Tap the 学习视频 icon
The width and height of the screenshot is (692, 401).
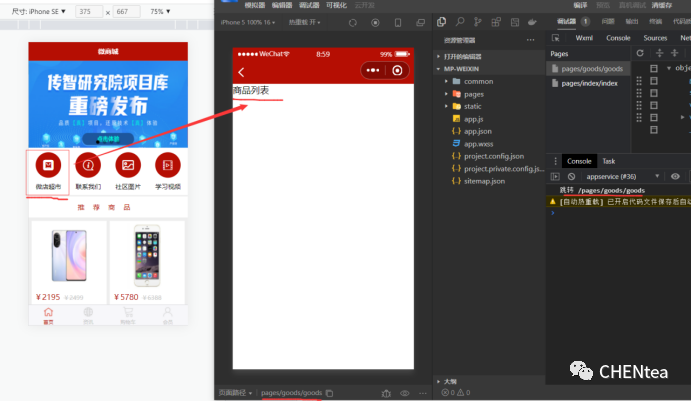(x=168, y=165)
